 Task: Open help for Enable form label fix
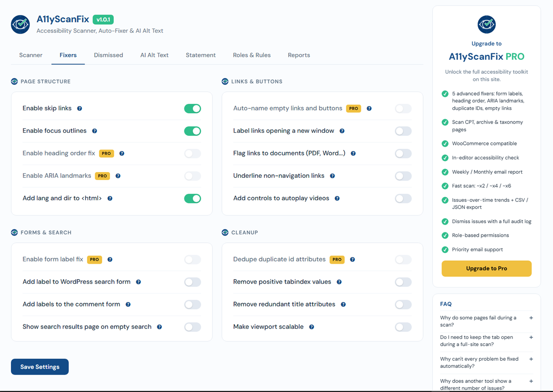(110, 259)
